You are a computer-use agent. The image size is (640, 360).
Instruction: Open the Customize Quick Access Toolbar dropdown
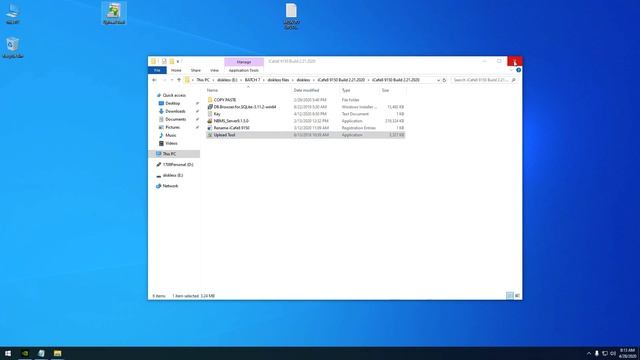coord(178,62)
